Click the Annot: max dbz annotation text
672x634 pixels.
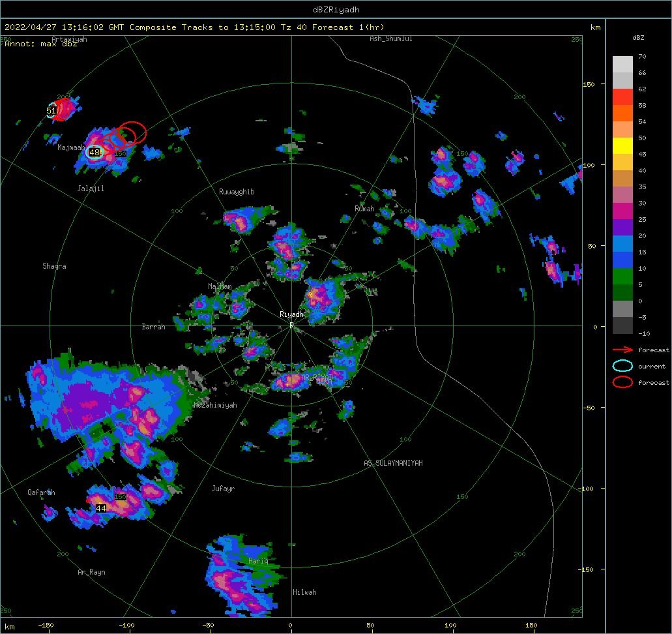[41, 44]
